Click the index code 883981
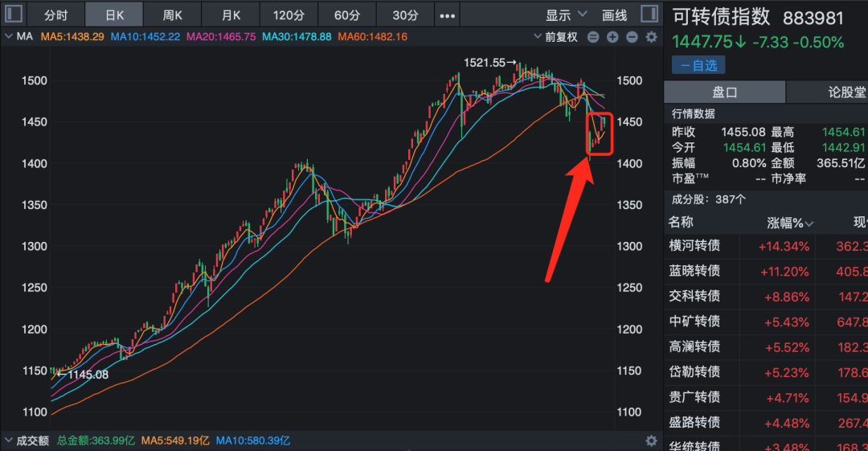The height and width of the screenshot is (451, 868). point(813,18)
